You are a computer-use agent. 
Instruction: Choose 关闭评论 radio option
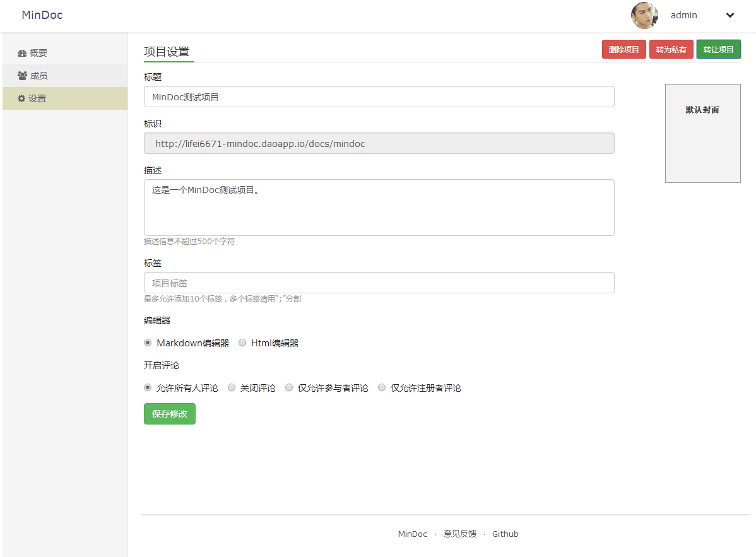(232, 388)
